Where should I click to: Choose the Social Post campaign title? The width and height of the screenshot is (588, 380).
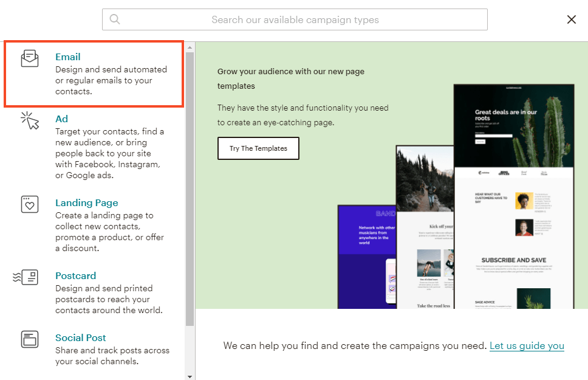80,337
